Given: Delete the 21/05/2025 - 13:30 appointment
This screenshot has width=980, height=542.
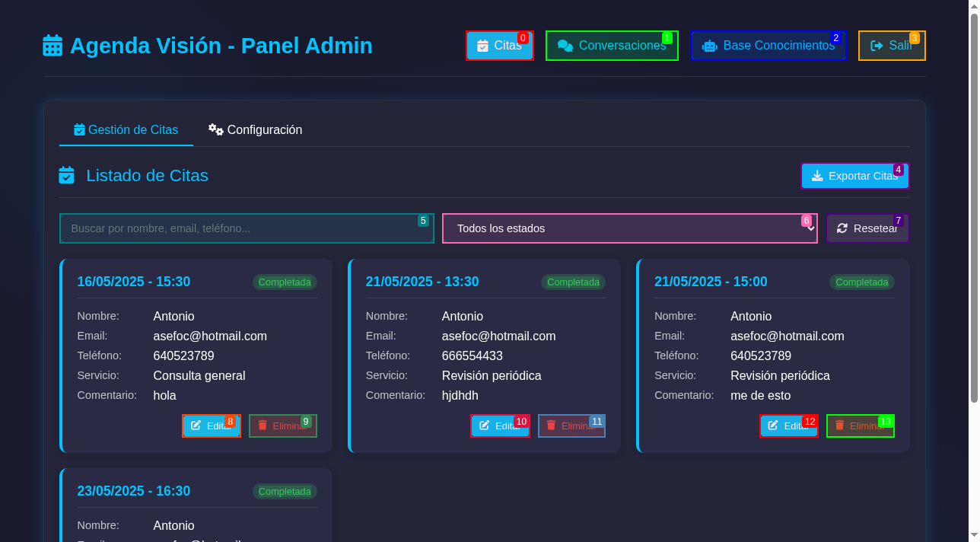Looking at the screenshot, I should 571,426.
